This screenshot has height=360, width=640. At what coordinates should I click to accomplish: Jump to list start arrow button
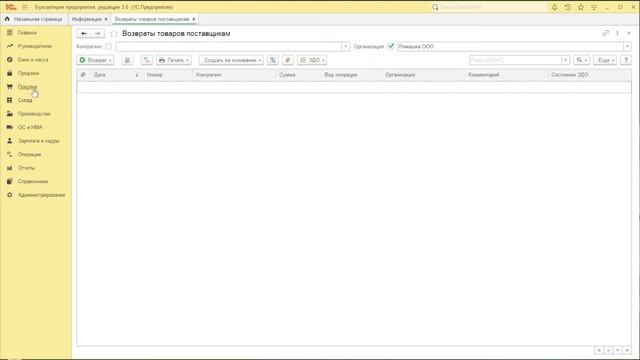tap(599, 350)
